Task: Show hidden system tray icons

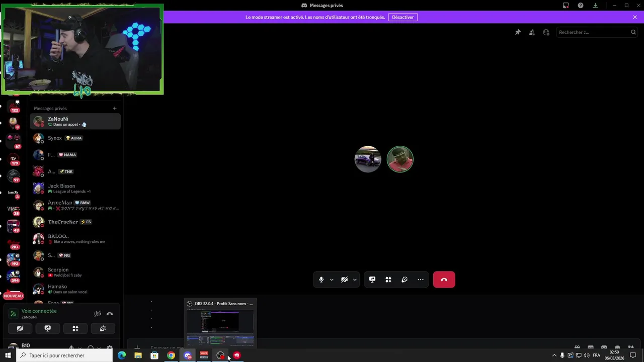Action: [x=554, y=355]
